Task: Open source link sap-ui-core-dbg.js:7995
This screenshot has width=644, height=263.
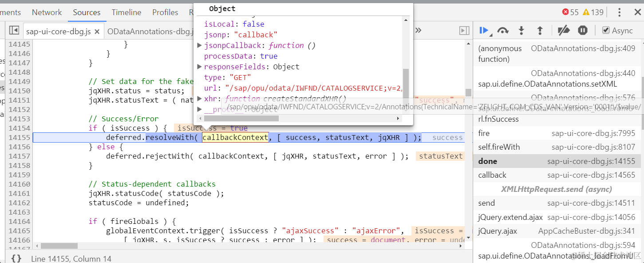Action: (x=593, y=133)
